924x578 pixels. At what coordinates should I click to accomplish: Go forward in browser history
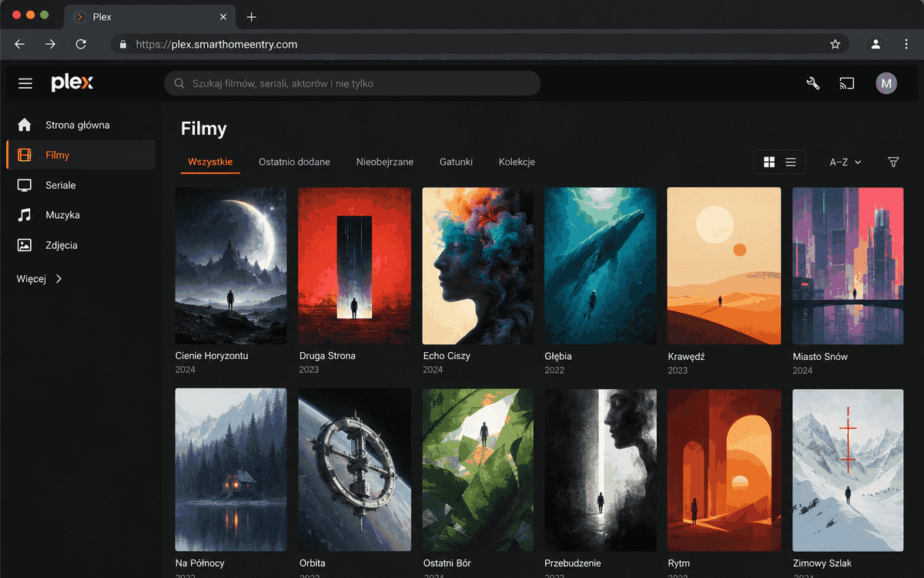50,45
